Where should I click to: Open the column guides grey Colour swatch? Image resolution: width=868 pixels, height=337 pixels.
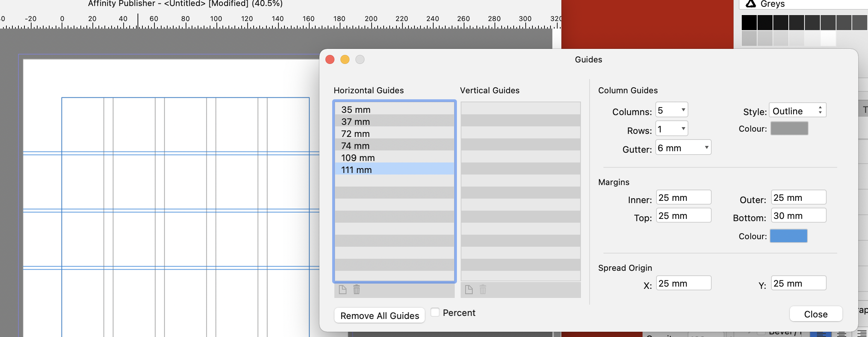pyautogui.click(x=789, y=129)
